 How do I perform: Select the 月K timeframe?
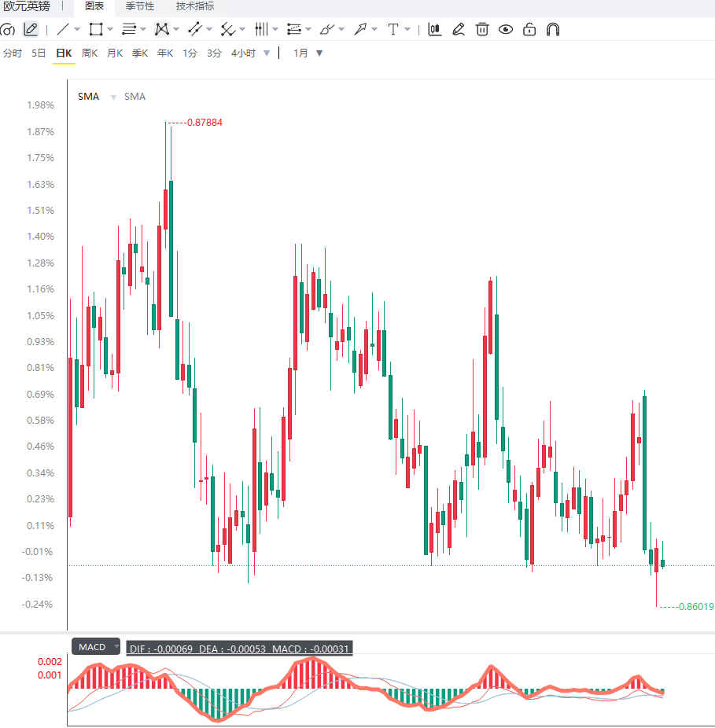pos(115,53)
